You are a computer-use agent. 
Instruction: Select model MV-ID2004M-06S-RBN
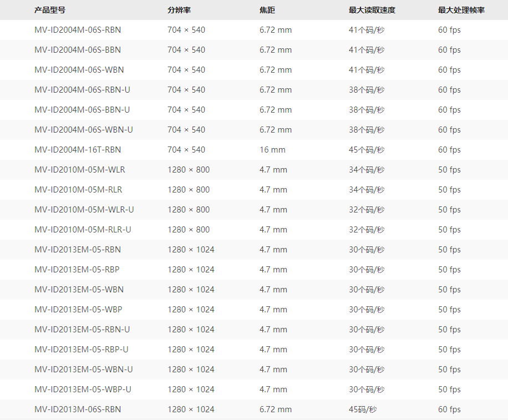(78, 30)
